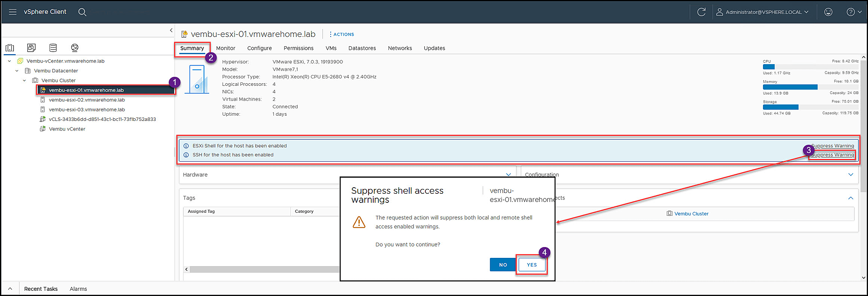
Task: Open the Permissions tab
Action: pos(299,48)
